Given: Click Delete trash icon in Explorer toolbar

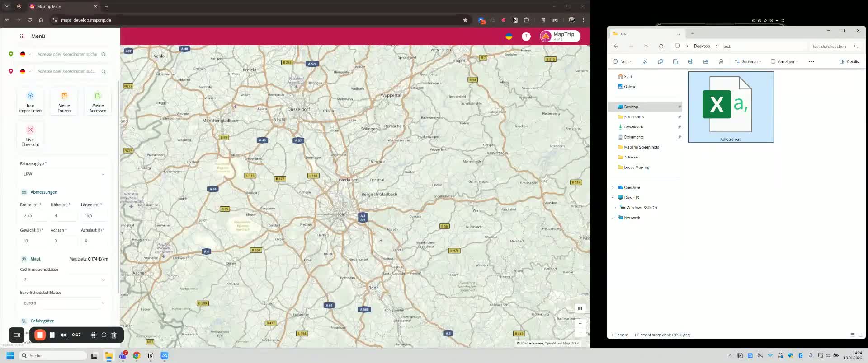Looking at the screenshot, I should [x=721, y=61].
